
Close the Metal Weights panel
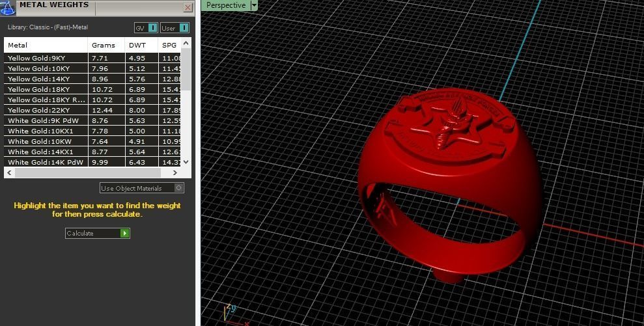point(188,7)
